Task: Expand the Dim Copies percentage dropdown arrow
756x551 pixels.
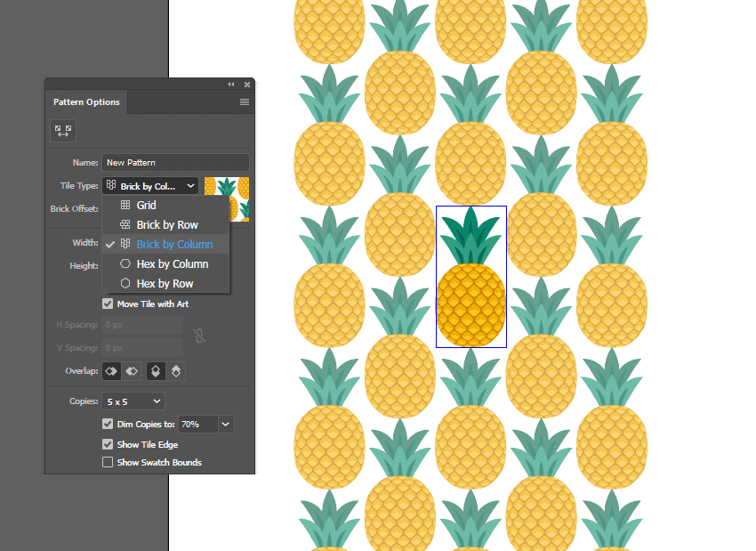Action: [226, 425]
